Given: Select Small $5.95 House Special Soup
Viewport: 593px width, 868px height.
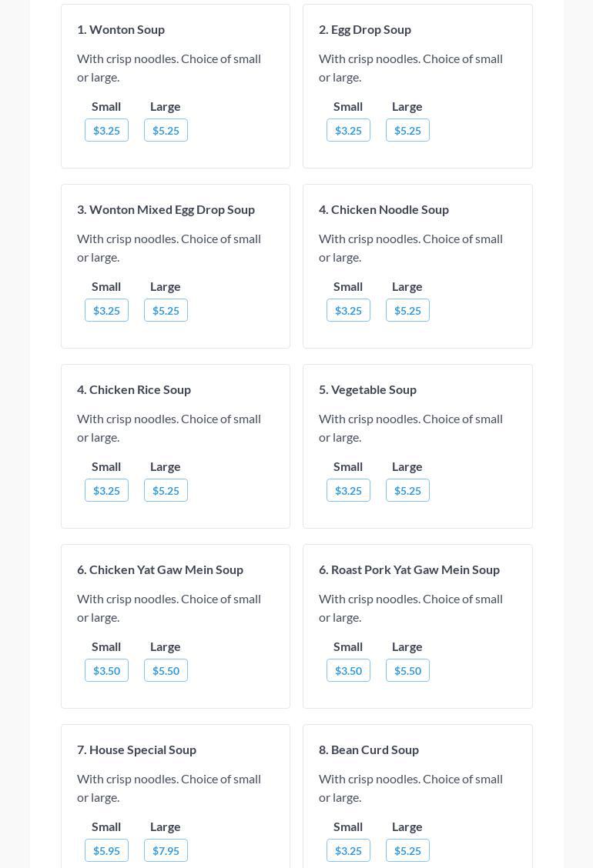Looking at the screenshot, I should pyautogui.click(x=106, y=850).
